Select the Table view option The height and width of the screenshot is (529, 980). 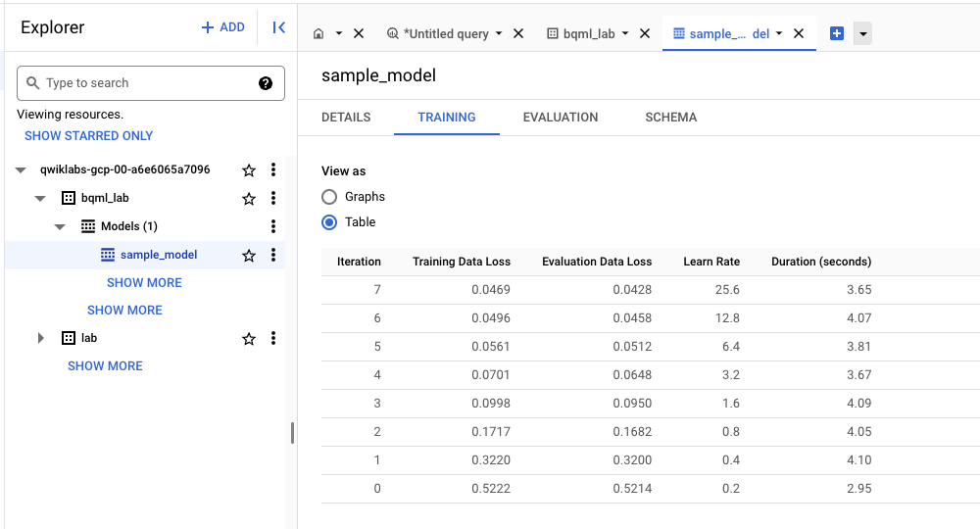[330, 222]
